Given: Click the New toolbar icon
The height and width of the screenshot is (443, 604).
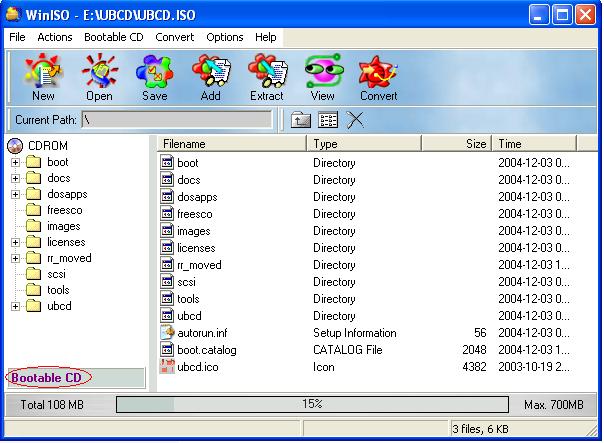Looking at the screenshot, I should click(x=43, y=77).
